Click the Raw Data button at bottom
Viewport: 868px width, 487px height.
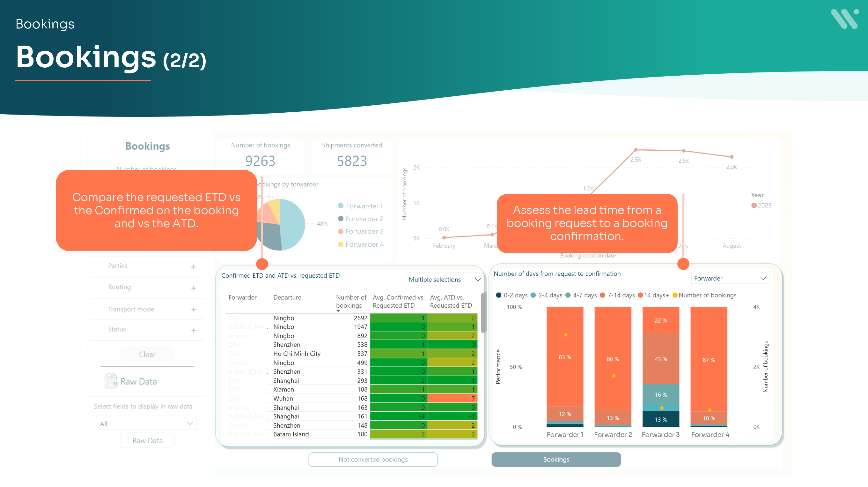coord(147,440)
